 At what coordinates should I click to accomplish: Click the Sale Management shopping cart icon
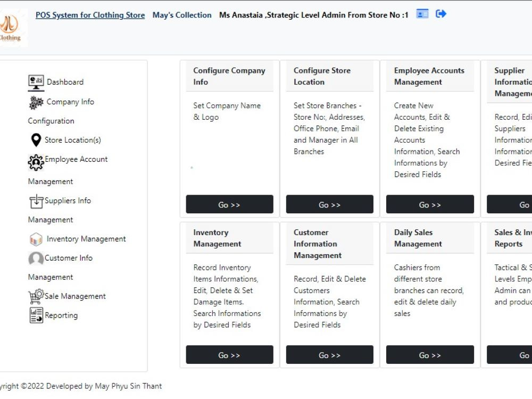pos(36,296)
